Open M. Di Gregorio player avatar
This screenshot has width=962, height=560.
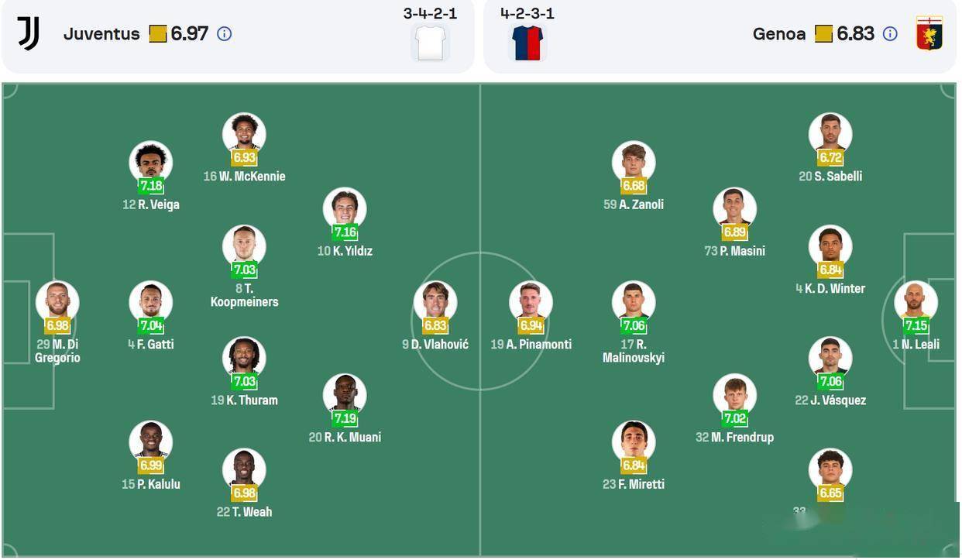pyautogui.click(x=57, y=302)
